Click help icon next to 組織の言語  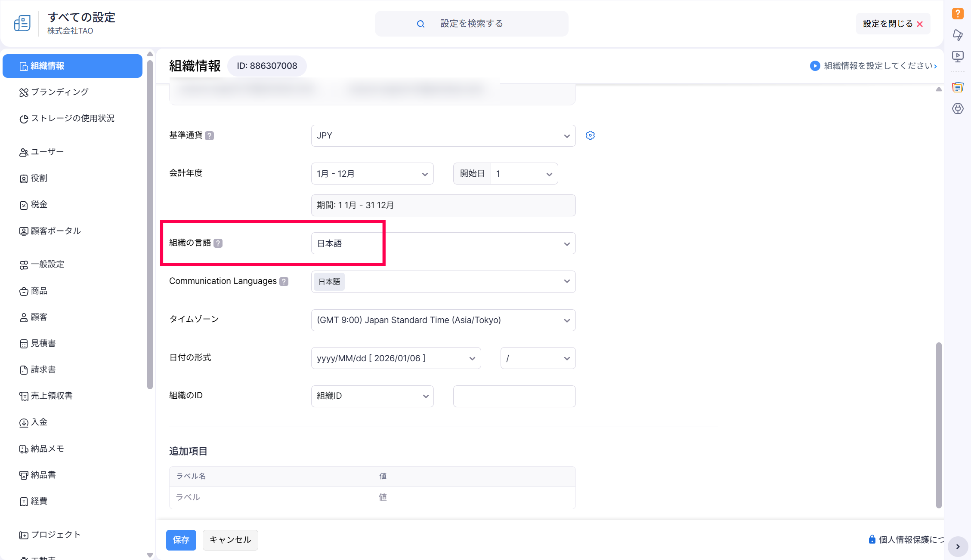[x=218, y=243]
